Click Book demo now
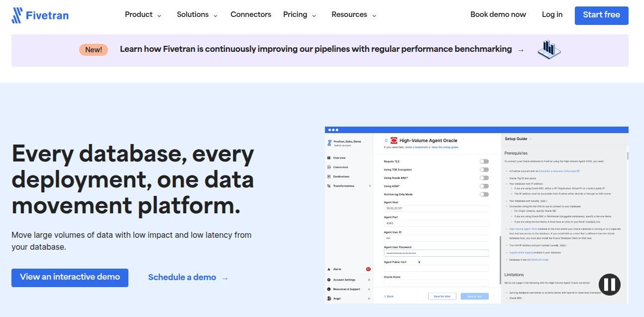The height and width of the screenshot is (317, 644). pos(498,14)
